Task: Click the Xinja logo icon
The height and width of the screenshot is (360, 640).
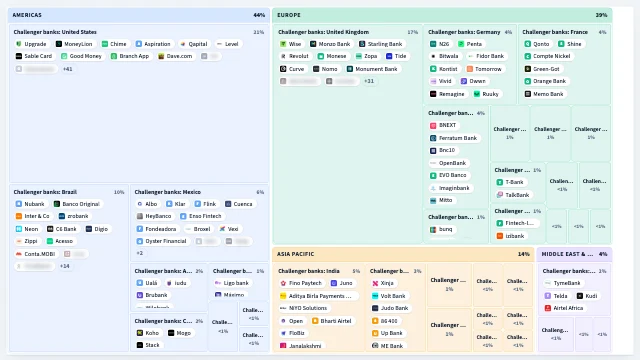Action: click(x=375, y=283)
